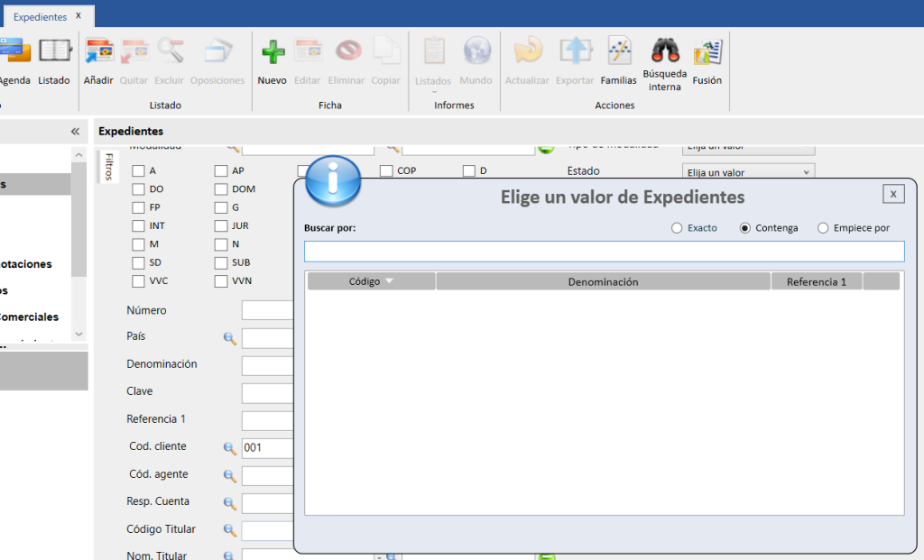The image size is (924, 560).
Task: Click the Fusión toolbar icon
Action: point(707,52)
